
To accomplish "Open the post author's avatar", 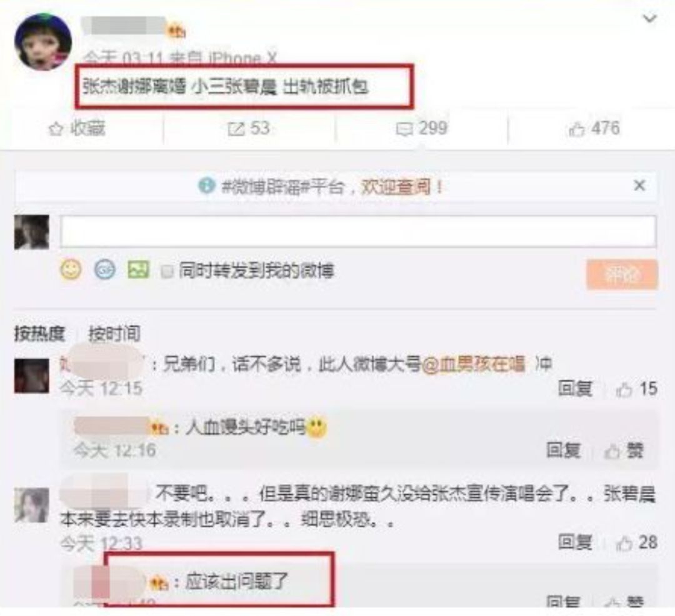I will 43,42.
